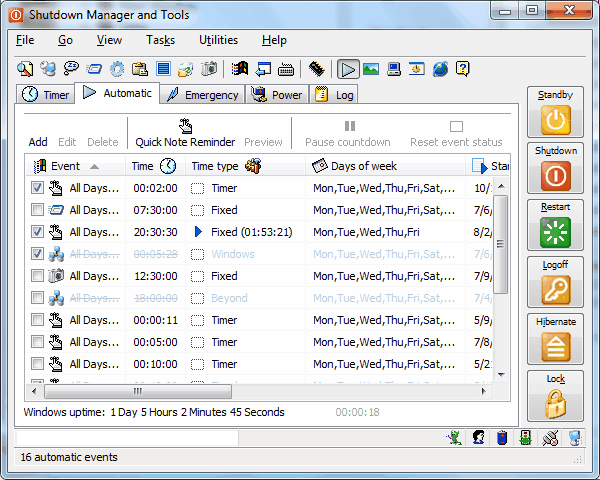Screen dimensions: 600x480
Task: Click the Quick Note Reminder button
Action: click(185, 134)
